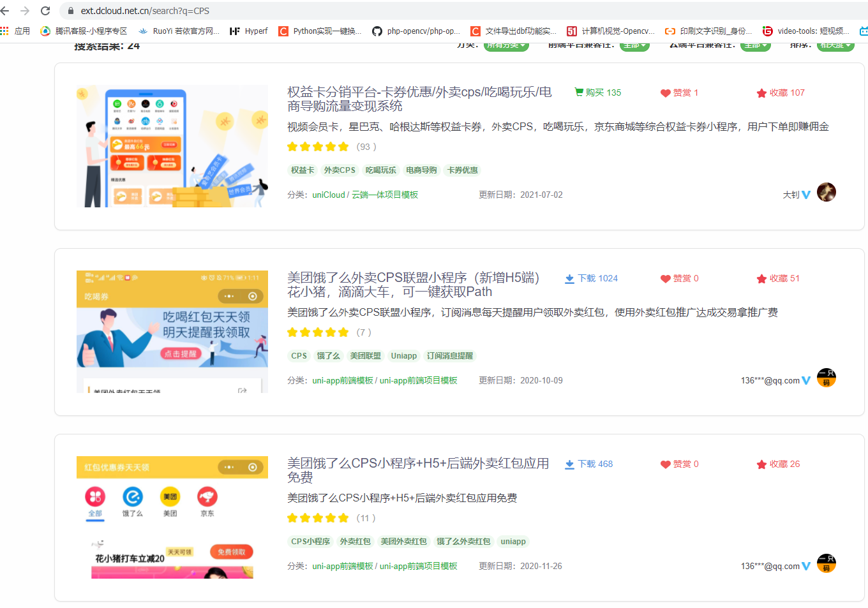Expand the 所有分类 category dropdown
The width and height of the screenshot is (868, 608).
506,45
